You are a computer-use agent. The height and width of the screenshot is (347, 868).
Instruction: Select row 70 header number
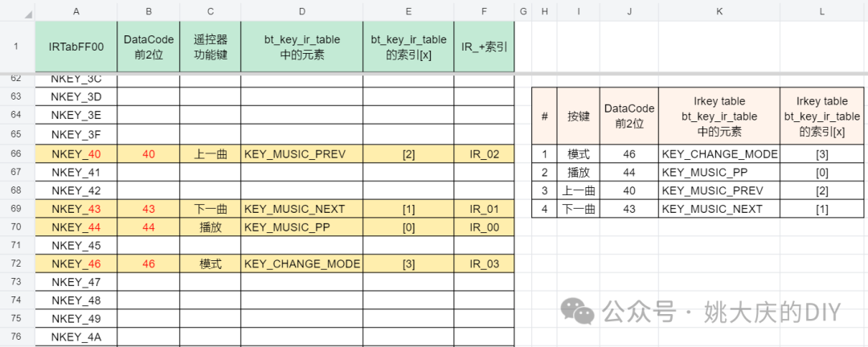pos(17,227)
